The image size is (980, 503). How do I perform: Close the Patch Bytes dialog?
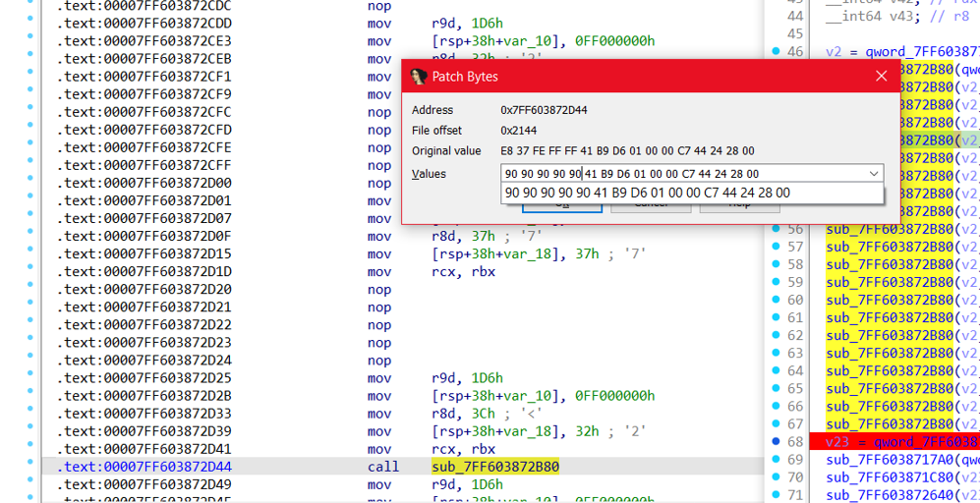pos(881,77)
